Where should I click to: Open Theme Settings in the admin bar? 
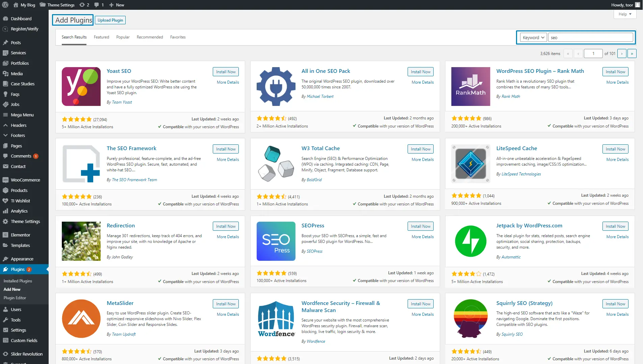[x=57, y=5]
